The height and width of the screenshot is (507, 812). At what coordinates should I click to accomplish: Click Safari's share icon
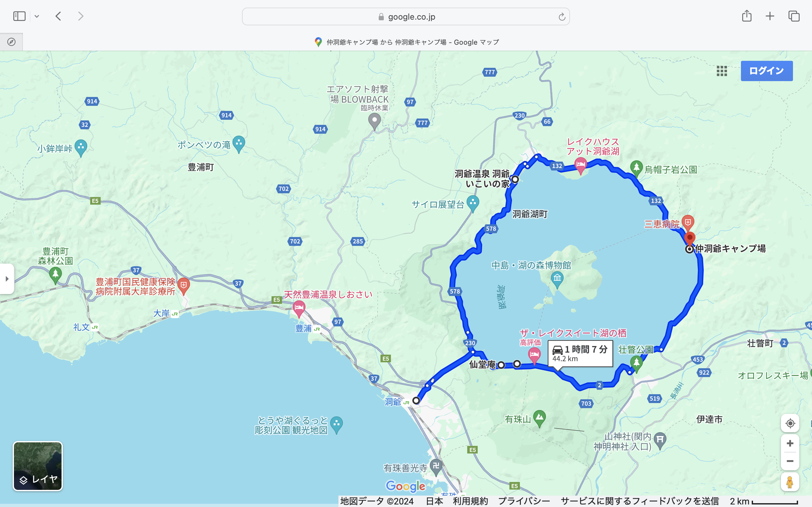point(747,16)
